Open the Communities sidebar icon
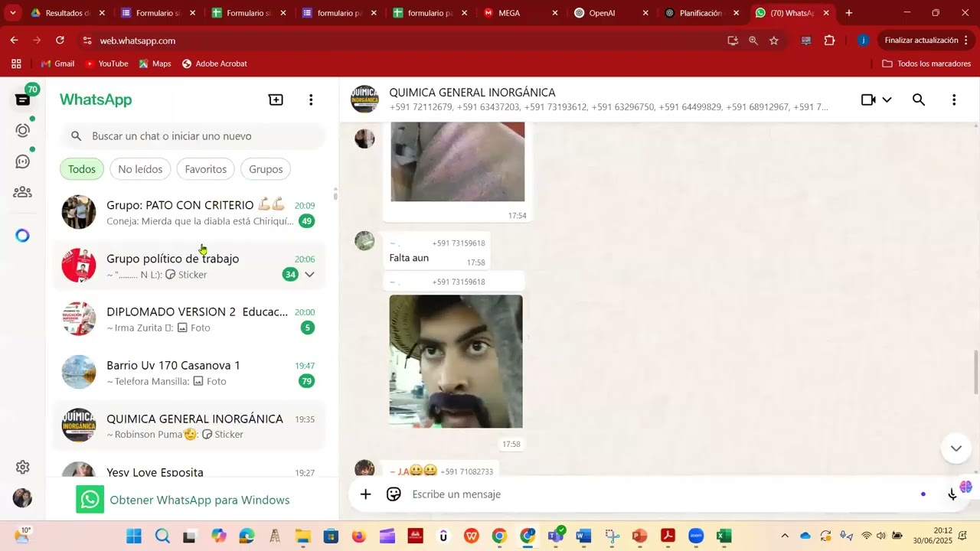980x551 pixels. (23, 192)
